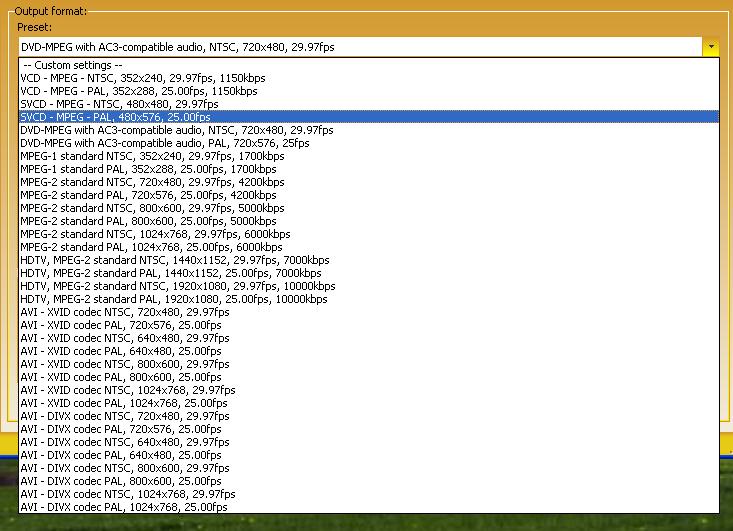Choose VCD - MPEG - NTSC, 352x240 preset
Viewport: 733px width, 531px height.
tap(369, 78)
